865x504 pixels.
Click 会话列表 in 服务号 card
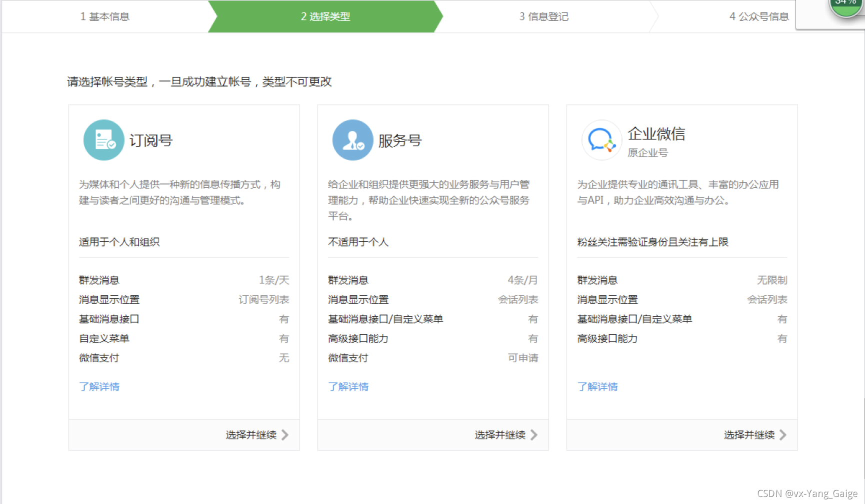coord(518,299)
